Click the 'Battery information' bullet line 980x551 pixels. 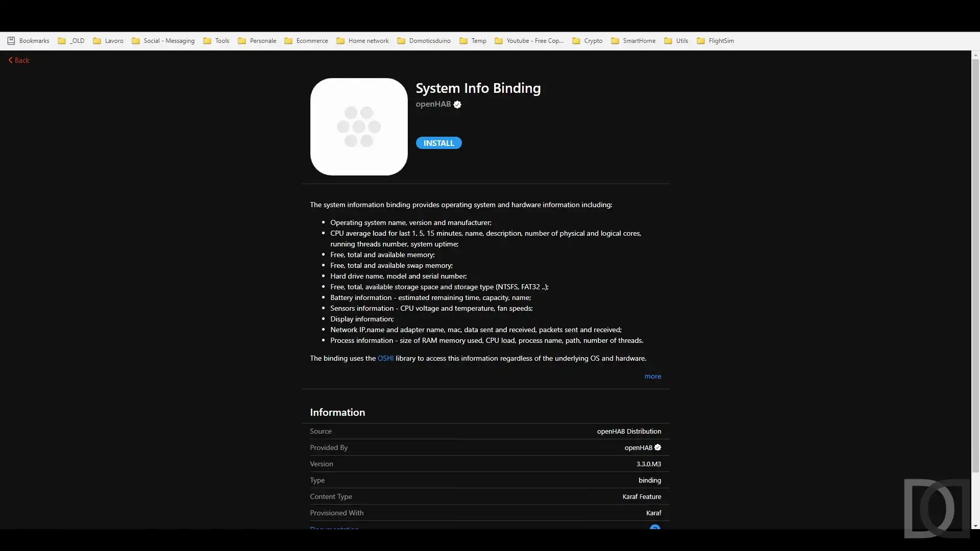click(x=430, y=297)
